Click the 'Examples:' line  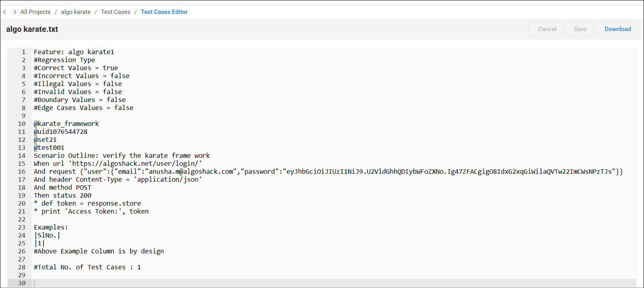[51, 227]
